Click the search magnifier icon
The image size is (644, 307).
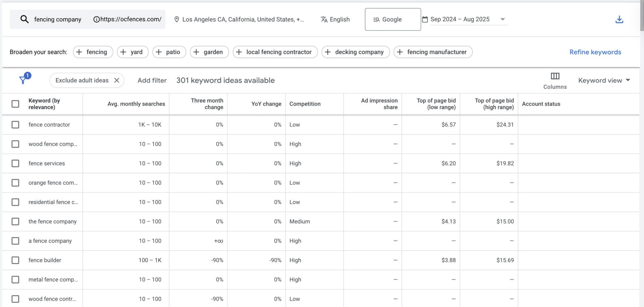click(24, 19)
